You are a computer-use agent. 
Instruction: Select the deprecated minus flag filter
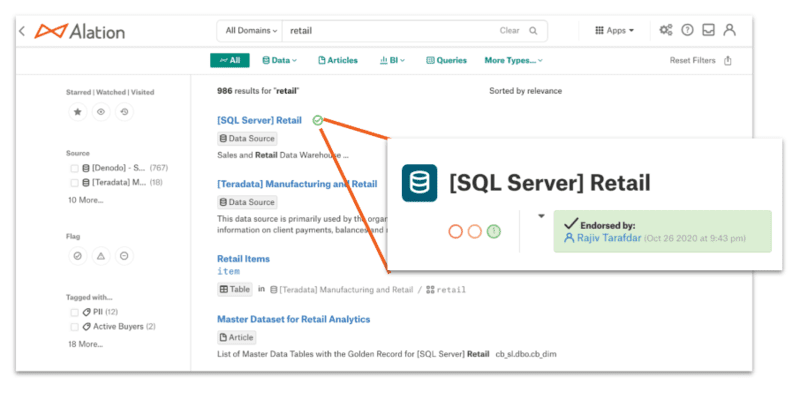(124, 256)
